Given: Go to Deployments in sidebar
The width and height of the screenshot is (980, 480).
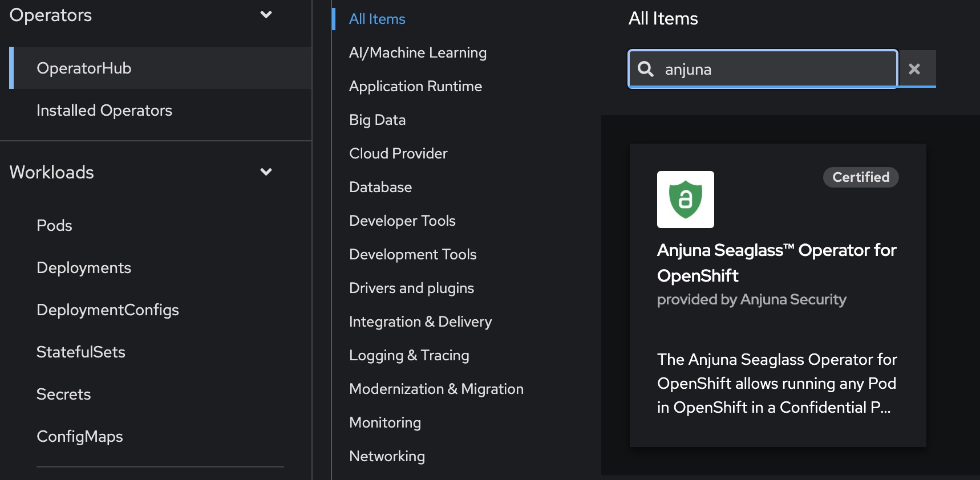Looking at the screenshot, I should (x=84, y=267).
